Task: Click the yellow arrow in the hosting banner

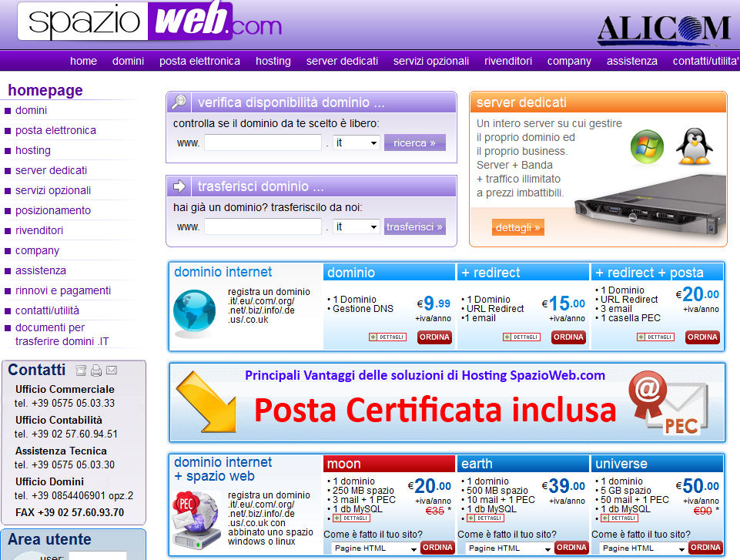Action: coord(206,402)
